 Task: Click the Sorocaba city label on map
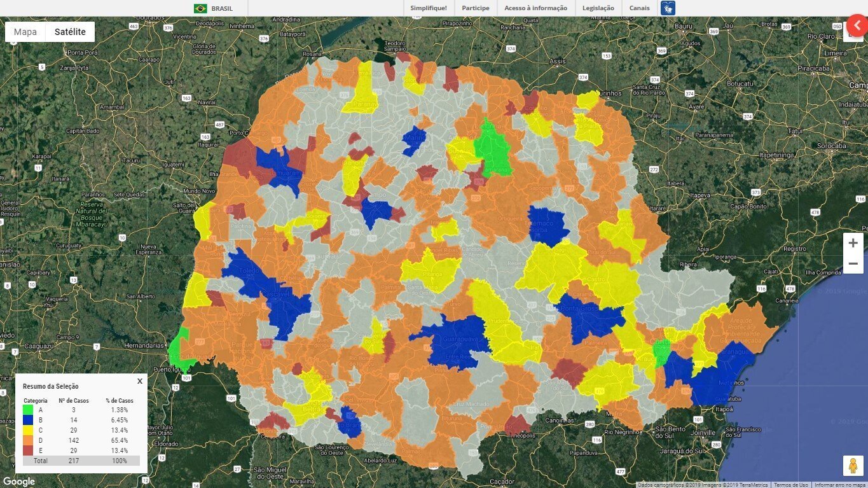831,146
